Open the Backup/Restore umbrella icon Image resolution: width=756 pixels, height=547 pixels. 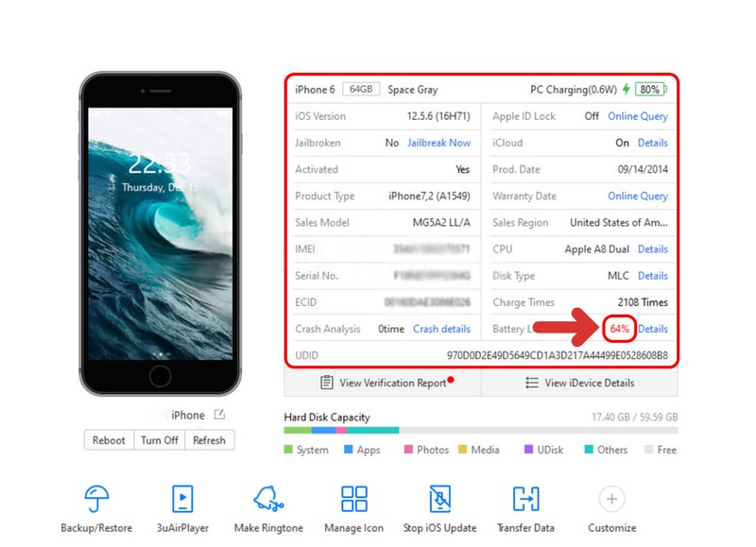tap(96, 499)
